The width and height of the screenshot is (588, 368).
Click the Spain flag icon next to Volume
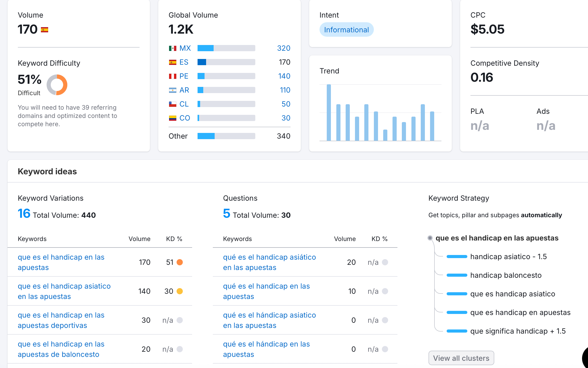pyautogui.click(x=45, y=30)
